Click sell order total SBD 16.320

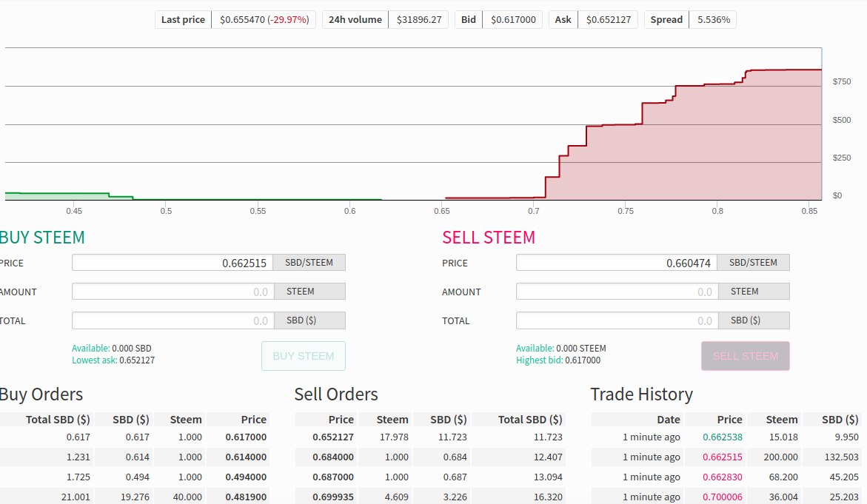coord(548,497)
